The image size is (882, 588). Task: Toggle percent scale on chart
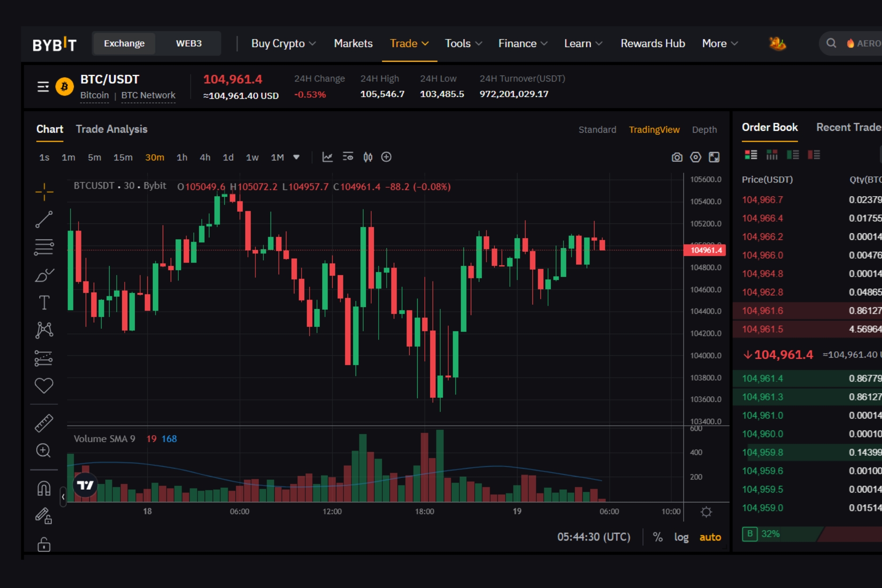coord(658,537)
